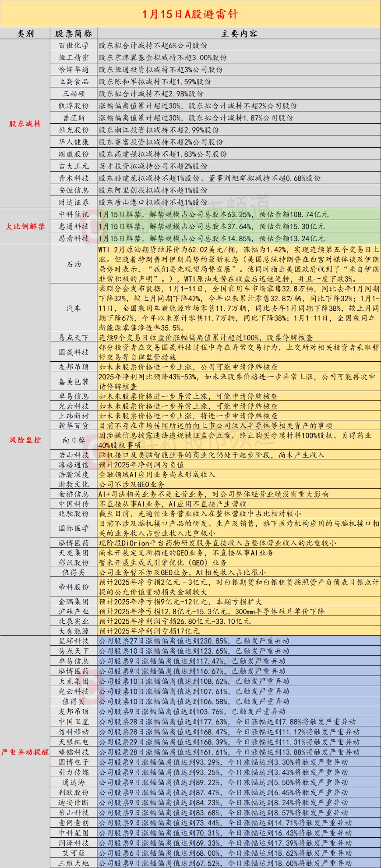This screenshot has height=868, width=381.
Task: Select stock name 恒工精密
Action: pyautogui.click(x=74, y=57)
